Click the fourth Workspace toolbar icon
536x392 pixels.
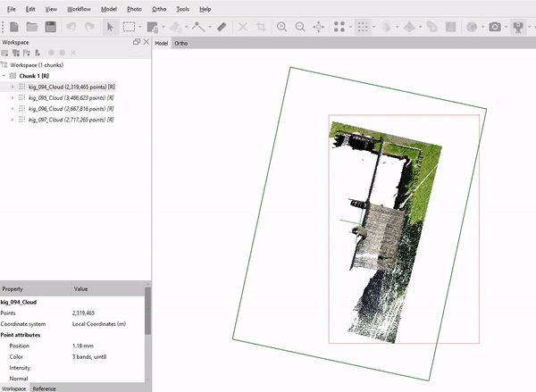pyautogui.click(x=38, y=53)
